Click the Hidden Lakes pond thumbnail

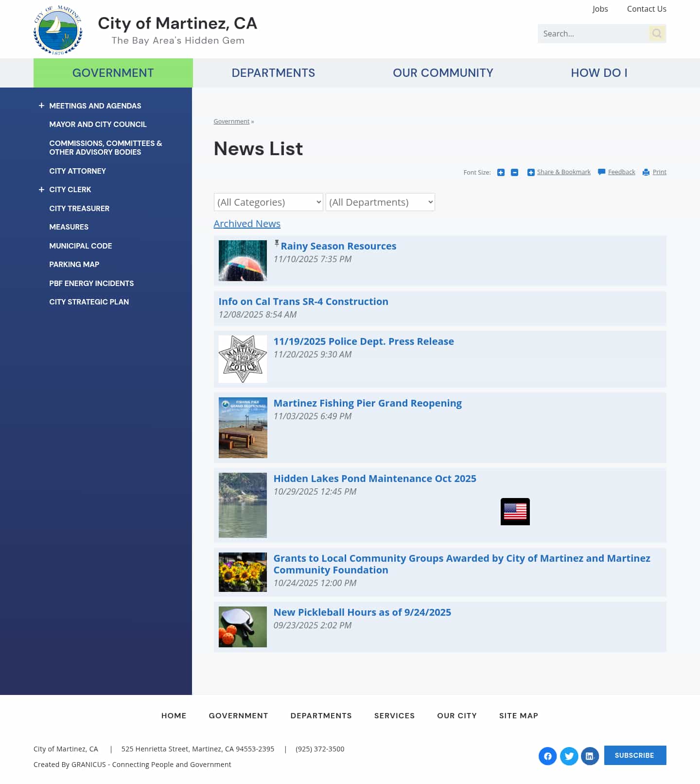243,505
